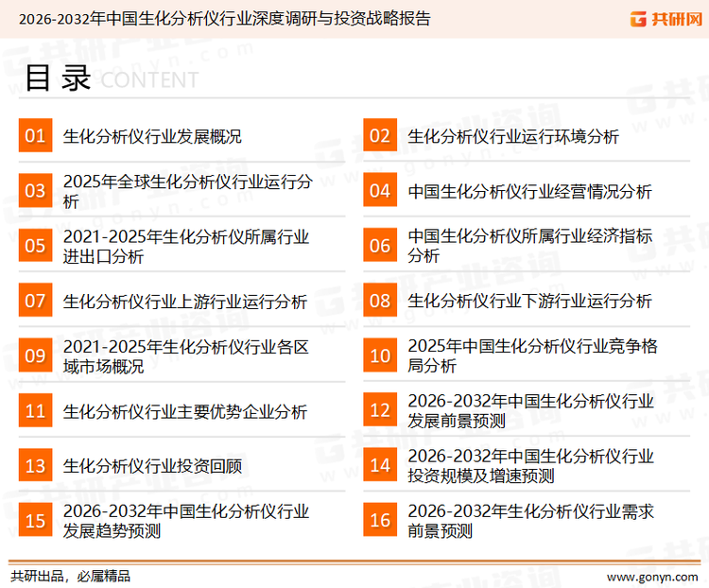
Task: Select 生化分析仪行业主要优势企业分析 chapter
Action: [185, 411]
